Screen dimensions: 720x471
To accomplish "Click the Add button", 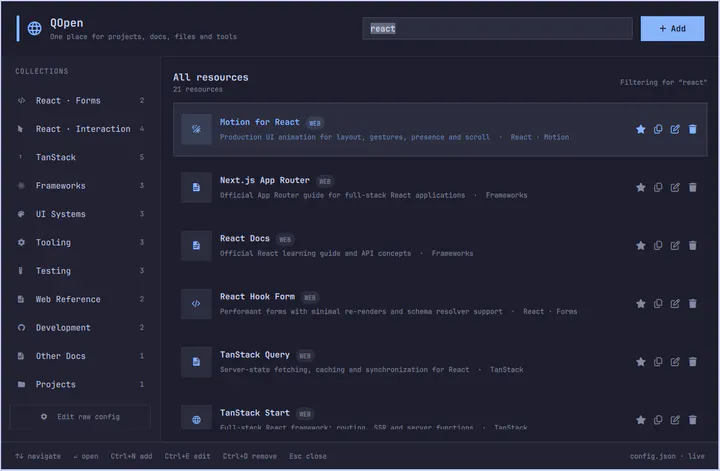I will [672, 28].
